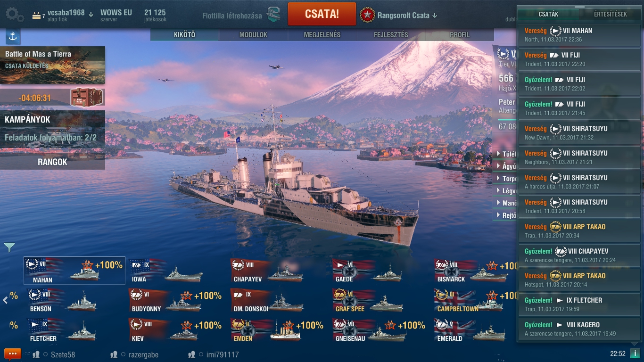Select the Bismarck ship thumbnail
This screenshot has height=362, width=644.
(x=474, y=271)
